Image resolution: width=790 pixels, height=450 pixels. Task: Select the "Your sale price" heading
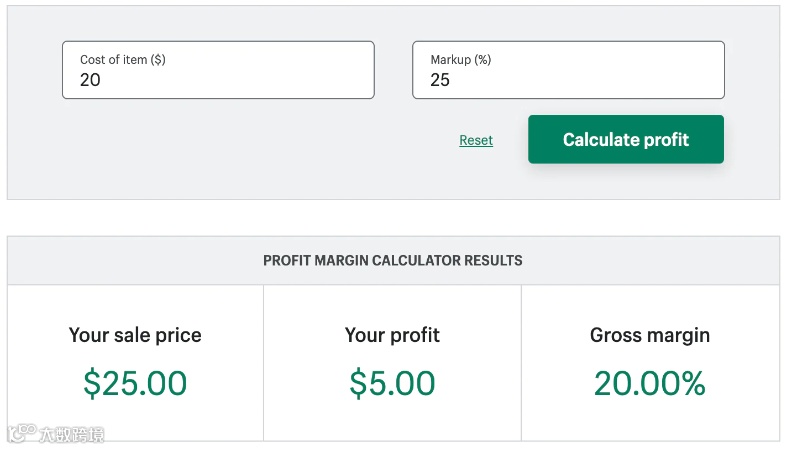coord(135,335)
